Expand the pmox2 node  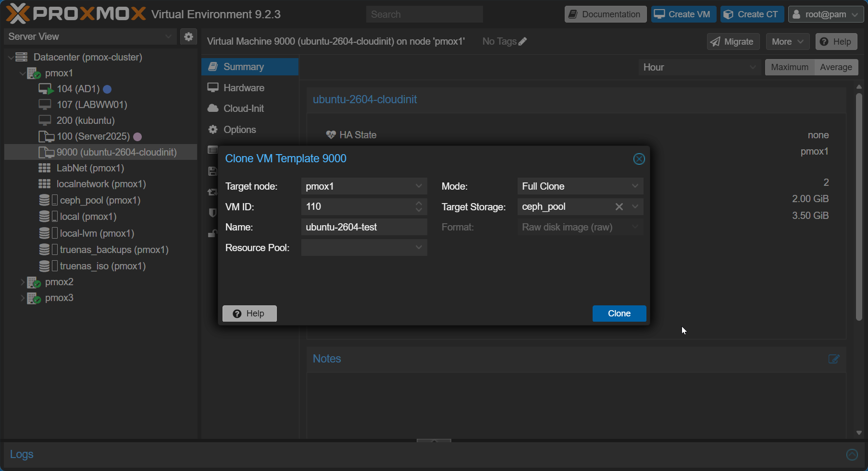click(x=23, y=282)
